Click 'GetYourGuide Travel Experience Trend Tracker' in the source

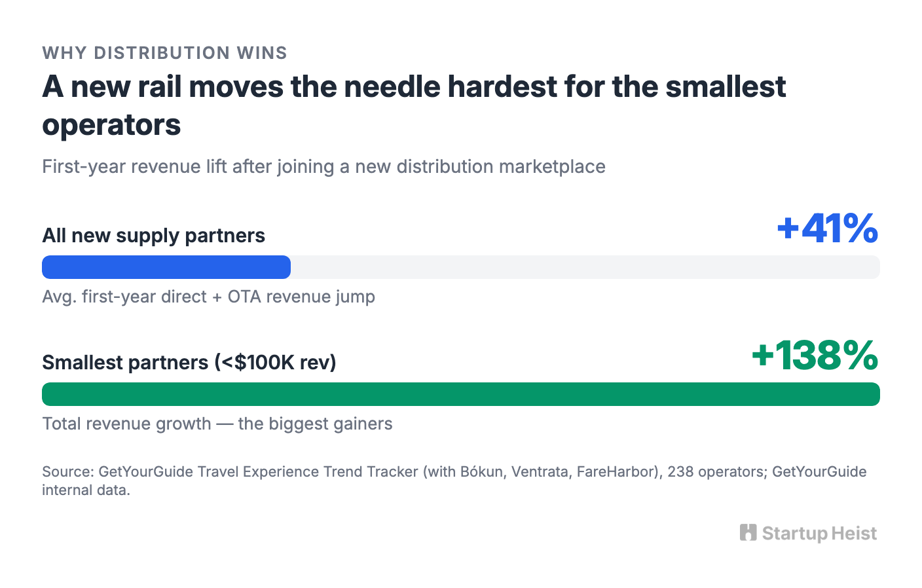[258, 471]
